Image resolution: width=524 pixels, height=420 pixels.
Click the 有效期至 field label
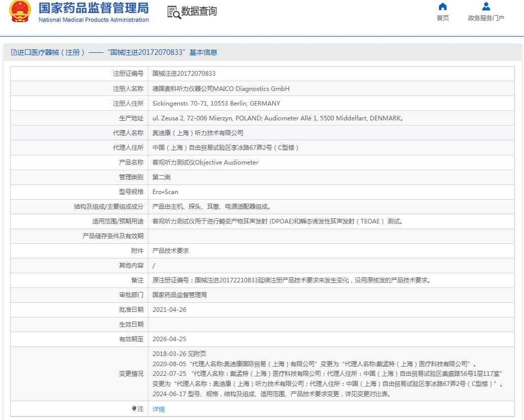[x=131, y=339]
